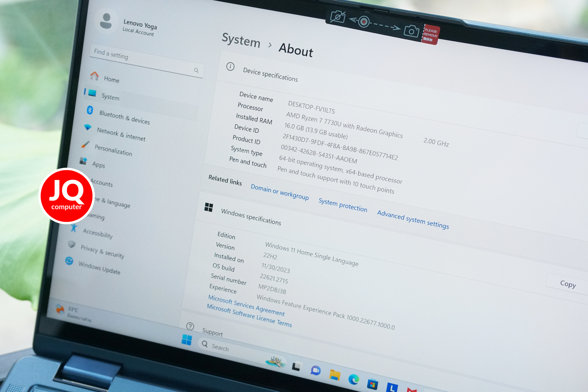Click the user profile avatar icon
588x392 pixels.
click(x=106, y=21)
